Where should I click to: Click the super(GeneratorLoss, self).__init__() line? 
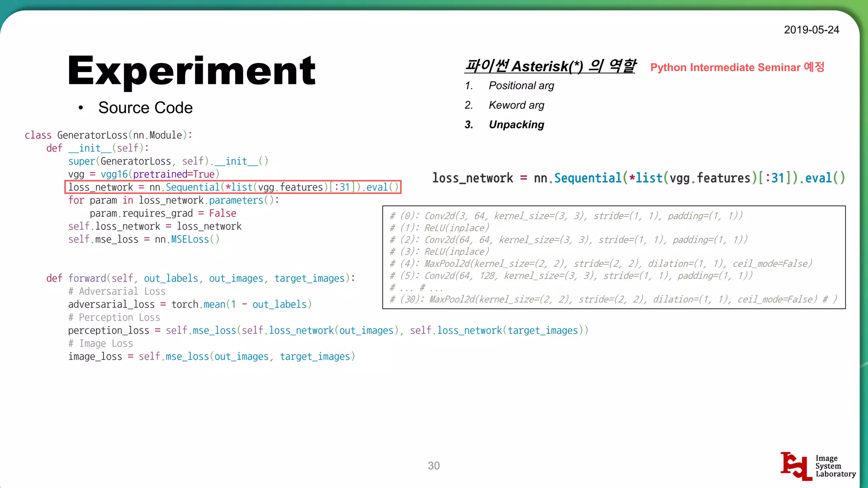coord(168,161)
